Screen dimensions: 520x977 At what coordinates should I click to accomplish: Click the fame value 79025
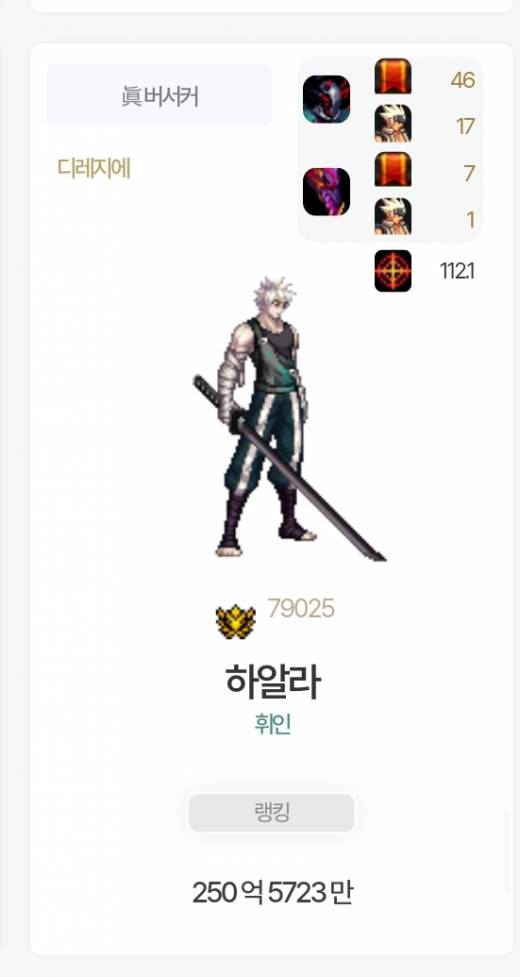click(x=301, y=608)
